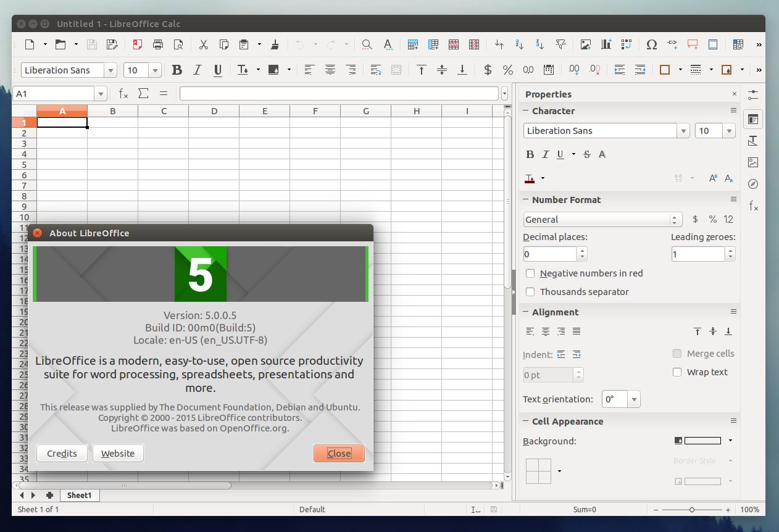Viewport: 779px width, 532px height.
Task: Select the Bold formatting icon
Action: (x=177, y=70)
